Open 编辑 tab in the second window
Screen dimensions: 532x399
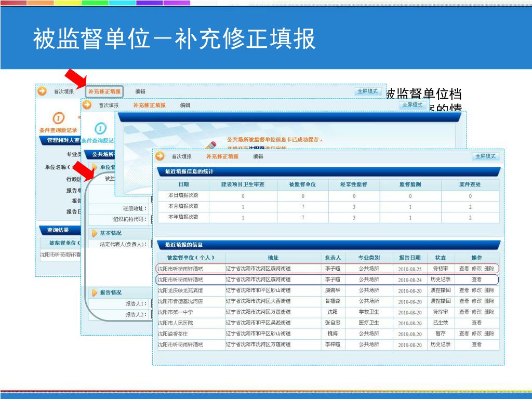pos(185,105)
